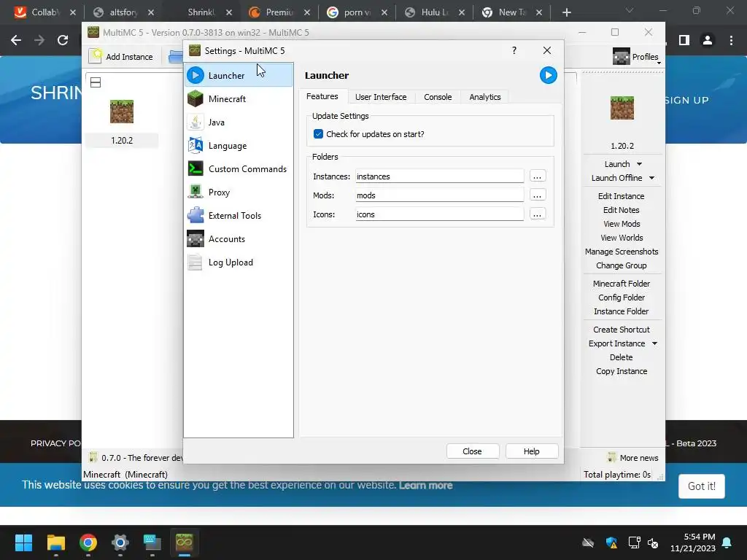The image size is (747, 560).
Task: Open Chrome three-dot menu
Action: click(731, 41)
